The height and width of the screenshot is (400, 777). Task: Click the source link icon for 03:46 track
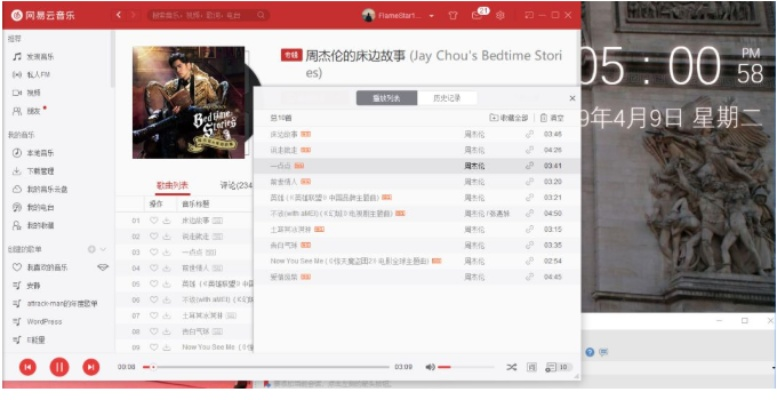[x=529, y=134]
